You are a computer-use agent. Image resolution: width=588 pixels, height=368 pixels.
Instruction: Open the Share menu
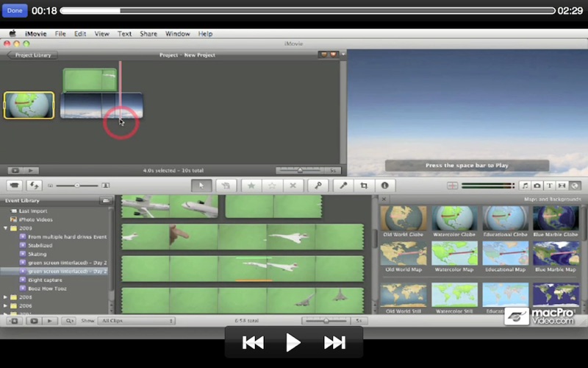[x=148, y=33]
